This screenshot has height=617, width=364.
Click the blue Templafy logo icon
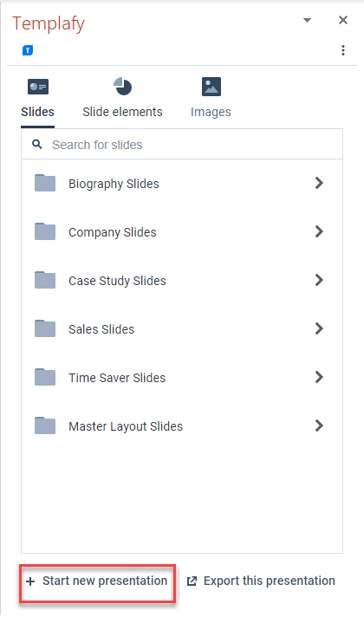point(28,50)
